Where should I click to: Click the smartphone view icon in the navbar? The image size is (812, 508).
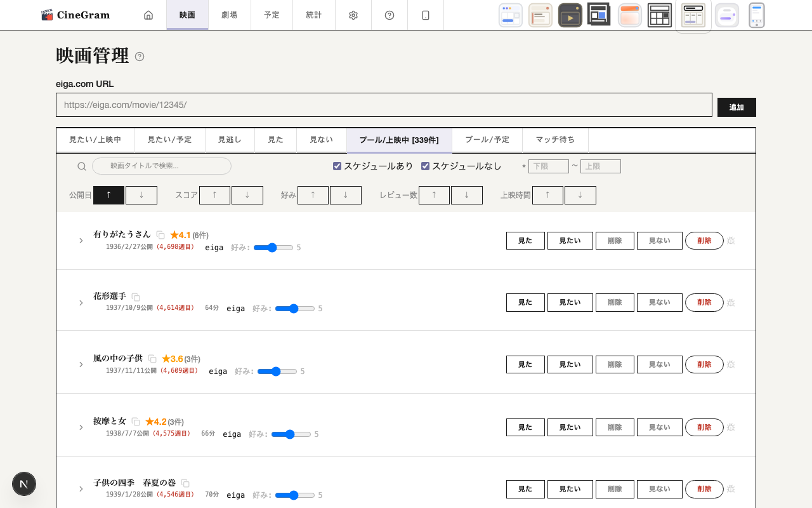tap(425, 15)
